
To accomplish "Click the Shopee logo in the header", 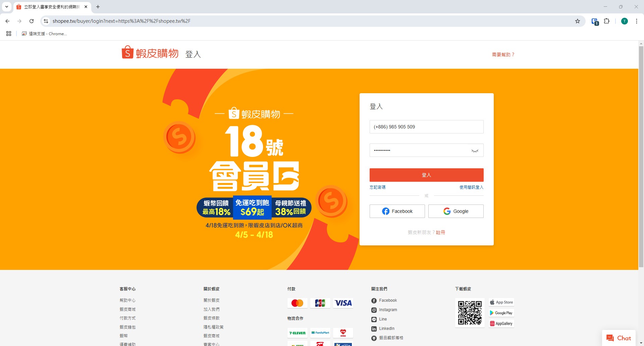I will point(150,53).
